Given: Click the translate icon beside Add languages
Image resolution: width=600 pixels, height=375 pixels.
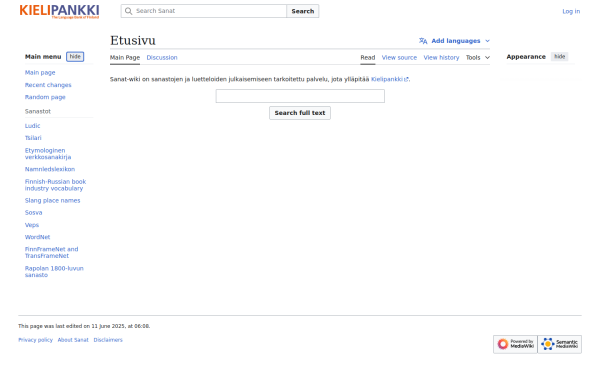Looking at the screenshot, I should pos(423,41).
